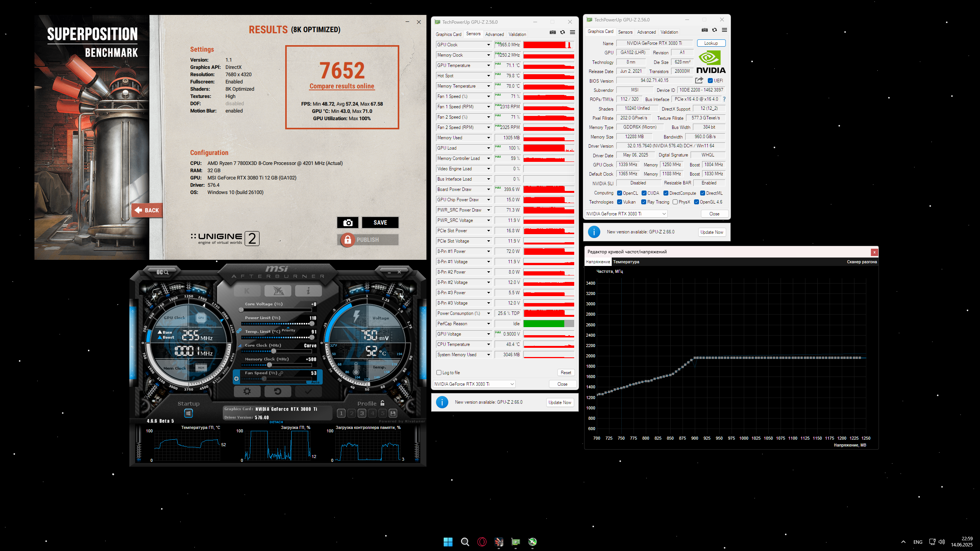This screenshot has width=980, height=551.
Task: Open GPU selection dropdown in Sensors window
Action: [474, 384]
